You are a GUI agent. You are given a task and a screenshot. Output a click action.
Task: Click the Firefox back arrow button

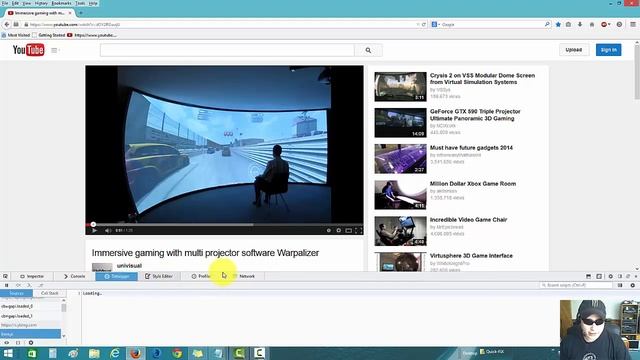point(7,24)
